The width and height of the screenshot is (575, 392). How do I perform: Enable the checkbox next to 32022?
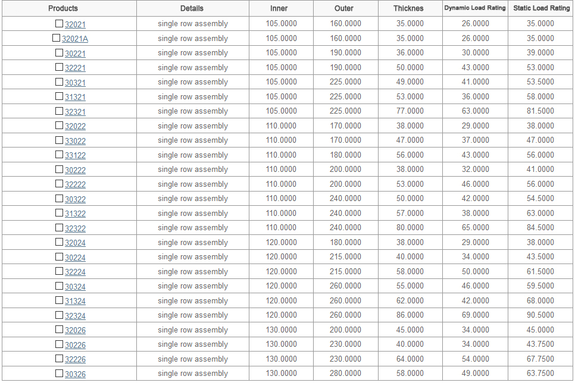click(59, 126)
